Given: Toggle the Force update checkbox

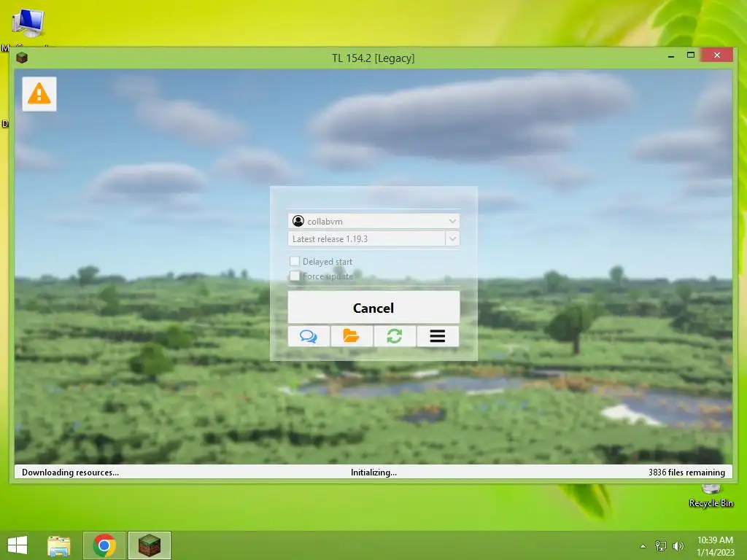Looking at the screenshot, I should (x=295, y=276).
